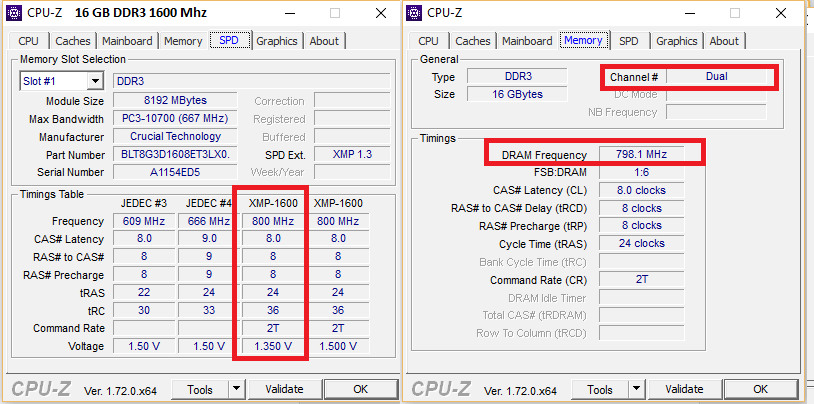This screenshot has height=404, width=814.
Task: Click JEDEC #4 CAS# Latency 9.0
Action: (209, 239)
